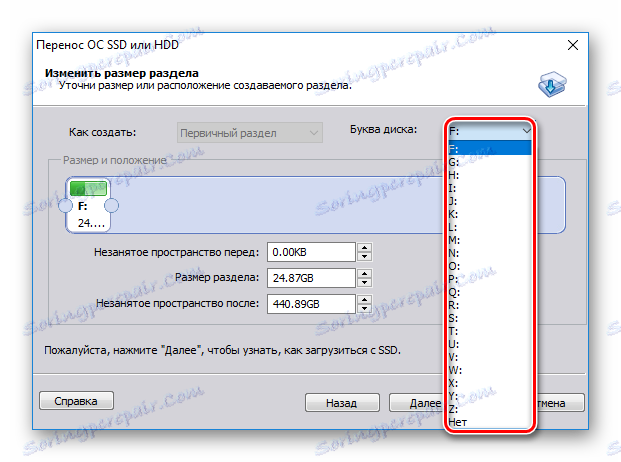Viewport: 621px width, 462px height.
Task: Increase unallocated space after value
Action: [x=364, y=300]
